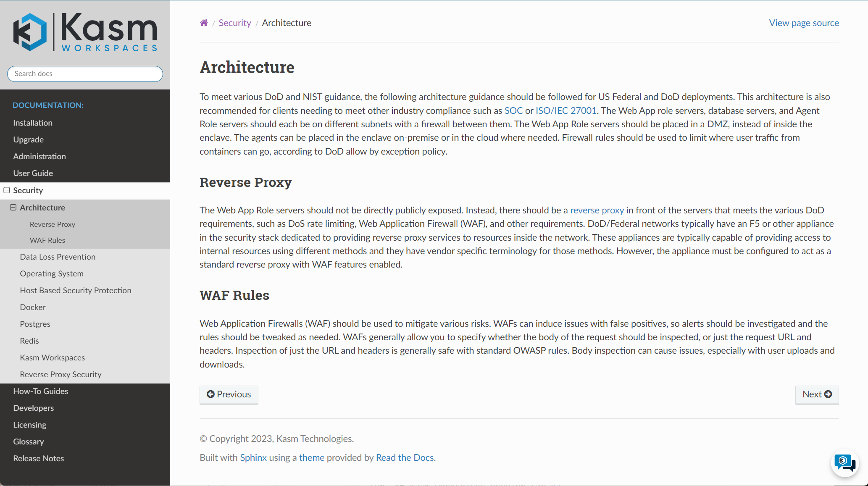Open the Administration sidebar item
The width and height of the screenshot is (868, 486).
(39, 156)
